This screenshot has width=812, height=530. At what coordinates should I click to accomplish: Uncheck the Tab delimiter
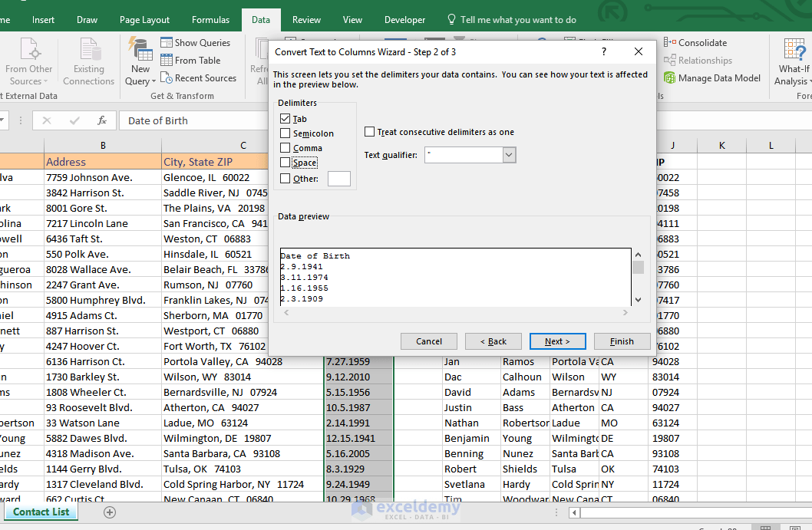click(286, 118)
